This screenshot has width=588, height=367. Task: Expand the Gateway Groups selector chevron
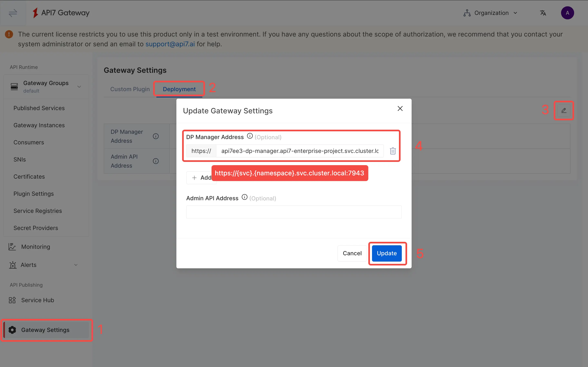[x=79, y=86]
